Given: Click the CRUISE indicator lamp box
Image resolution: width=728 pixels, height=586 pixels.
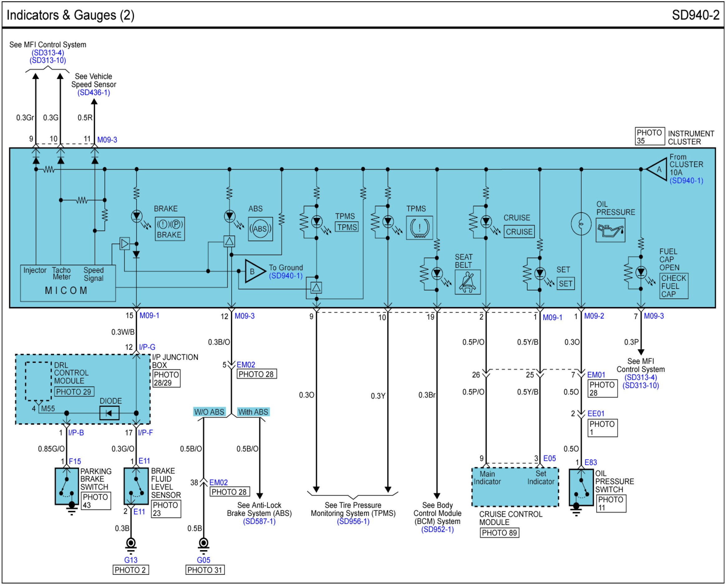Looking at the screenshot, I should click(x=519, y=232).
